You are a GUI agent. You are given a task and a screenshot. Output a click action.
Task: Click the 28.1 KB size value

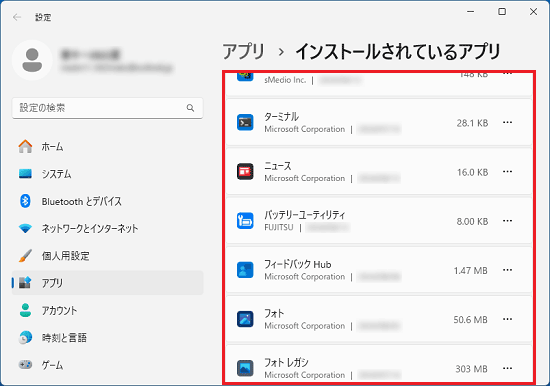click(472, 123)
